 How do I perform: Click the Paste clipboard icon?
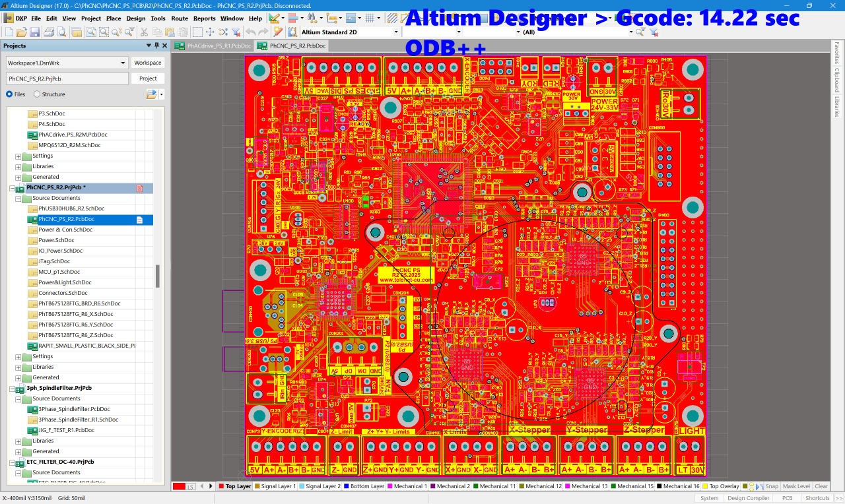click(170, 32)
